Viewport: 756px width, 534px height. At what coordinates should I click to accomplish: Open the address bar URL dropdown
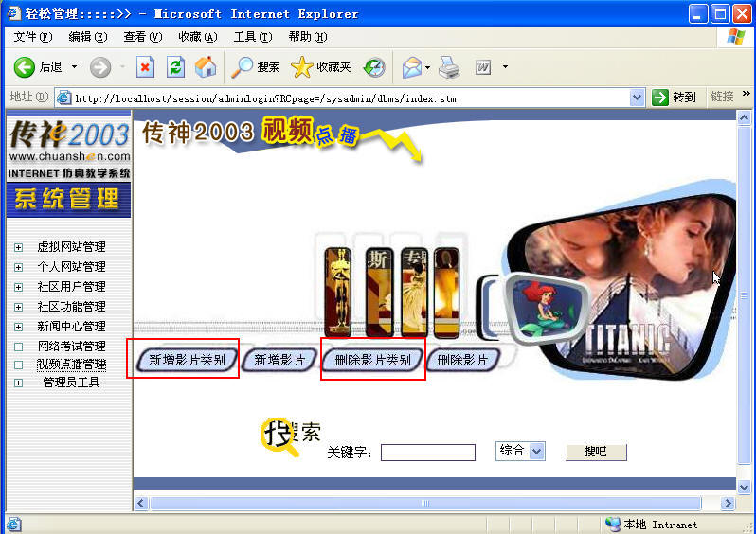(x=637, y=98)
